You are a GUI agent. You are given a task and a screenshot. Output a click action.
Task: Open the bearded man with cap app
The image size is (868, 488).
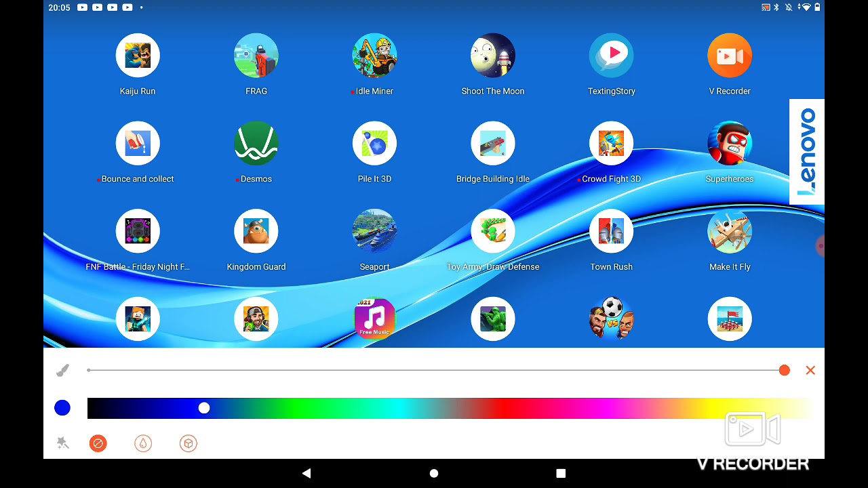point(256,319)
